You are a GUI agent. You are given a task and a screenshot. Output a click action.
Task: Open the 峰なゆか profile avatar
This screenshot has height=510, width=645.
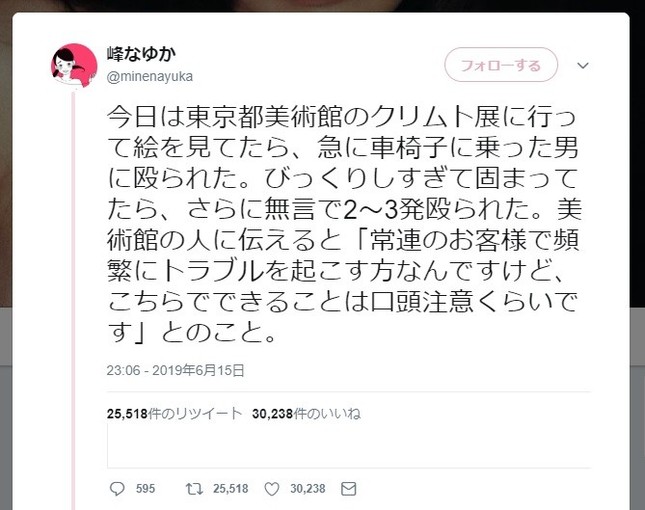(74, 66)
